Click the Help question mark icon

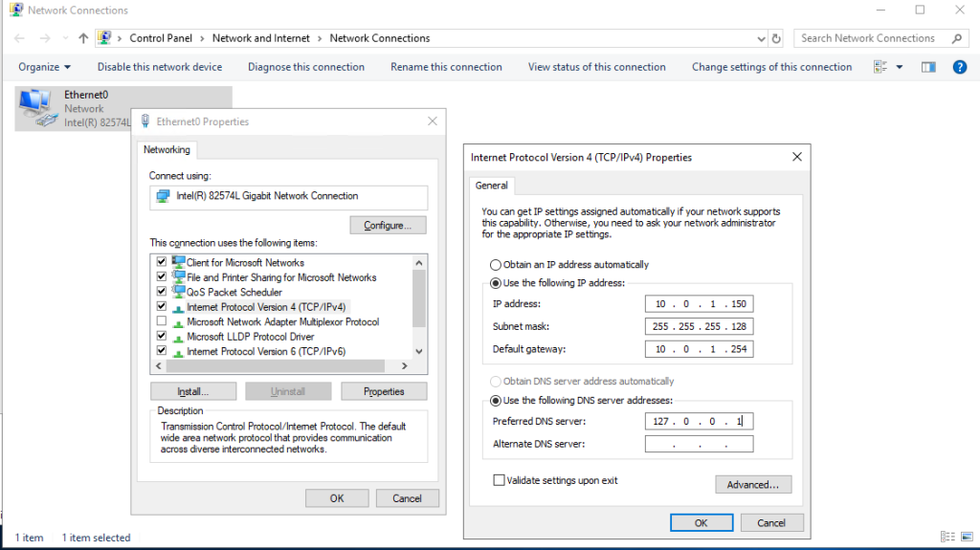tap(959, 67)
